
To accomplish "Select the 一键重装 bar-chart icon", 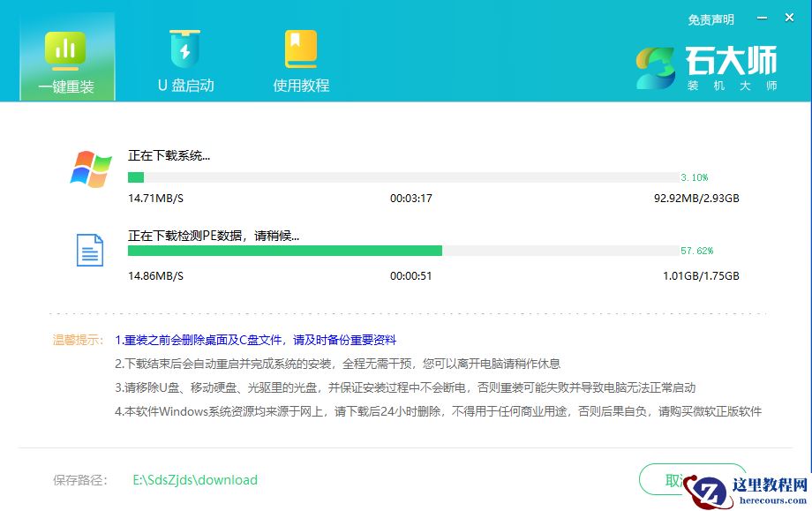I will coord(66,49).
